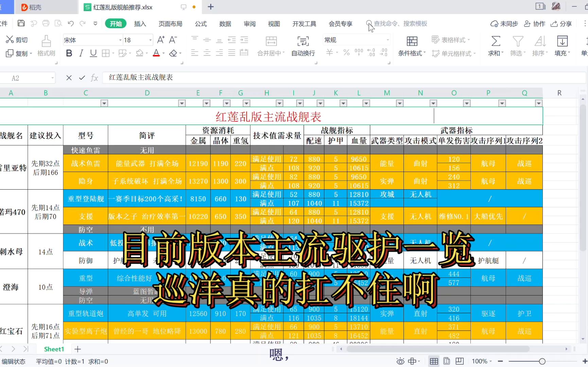This screenshot has height=367, width=588.
Task: Open column D filter dropdown arrow
Action: coord(182,103)
